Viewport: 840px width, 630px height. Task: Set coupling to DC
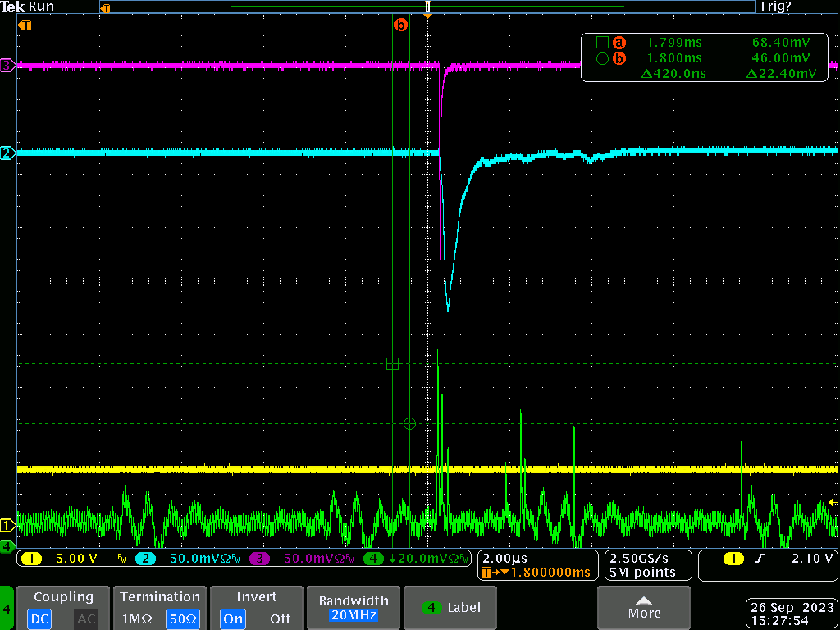coord(41,619)
